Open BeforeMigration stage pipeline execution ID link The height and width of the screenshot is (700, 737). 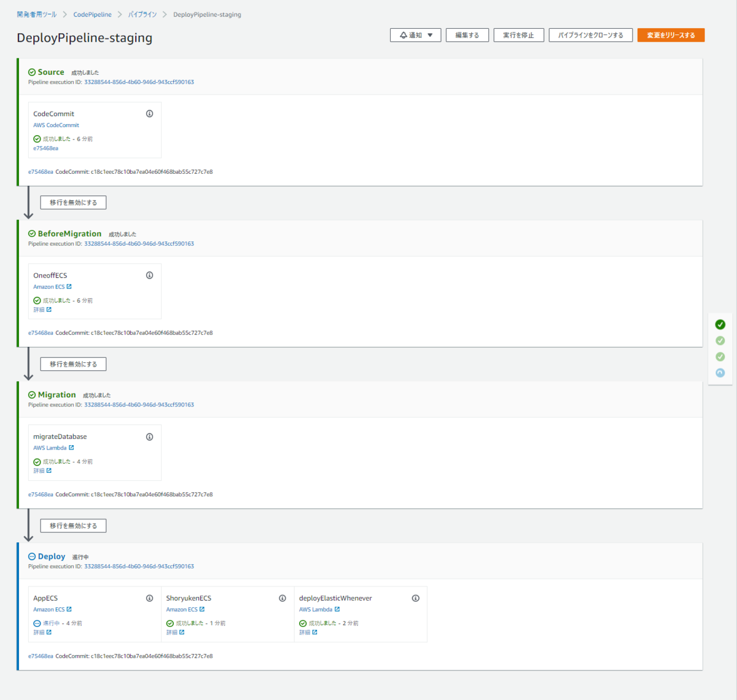pyautogui.click(x=139, y=244)
